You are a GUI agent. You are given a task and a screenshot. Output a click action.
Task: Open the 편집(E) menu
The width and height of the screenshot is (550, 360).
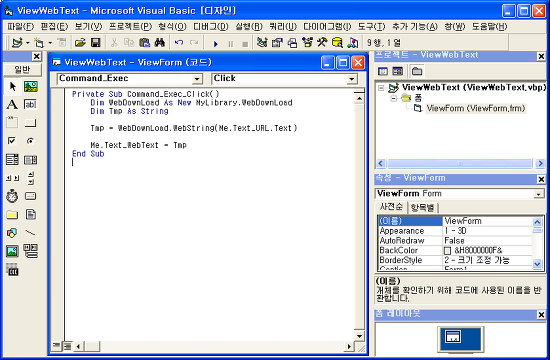(54, 27)
